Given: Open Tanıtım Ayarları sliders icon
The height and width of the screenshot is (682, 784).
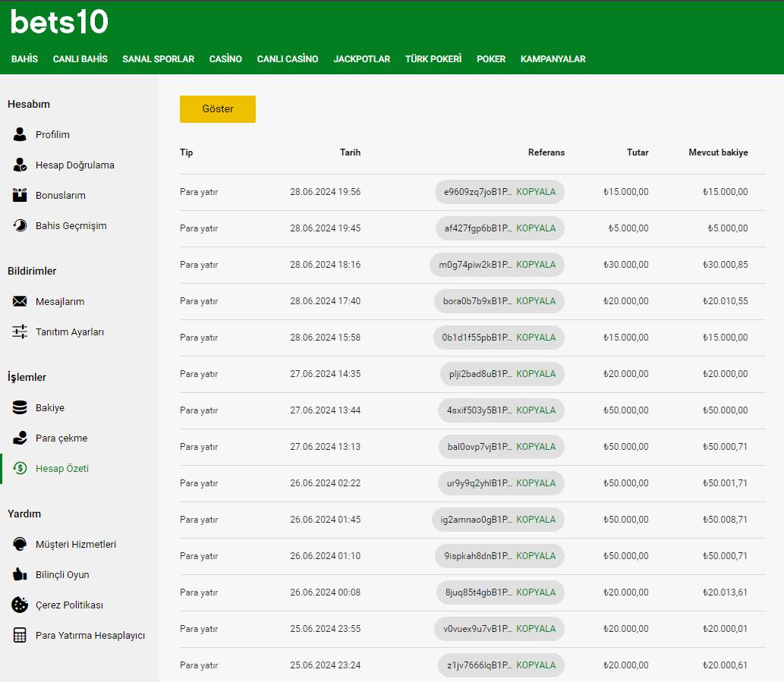Looking at the screenshot, I should 20,332.
